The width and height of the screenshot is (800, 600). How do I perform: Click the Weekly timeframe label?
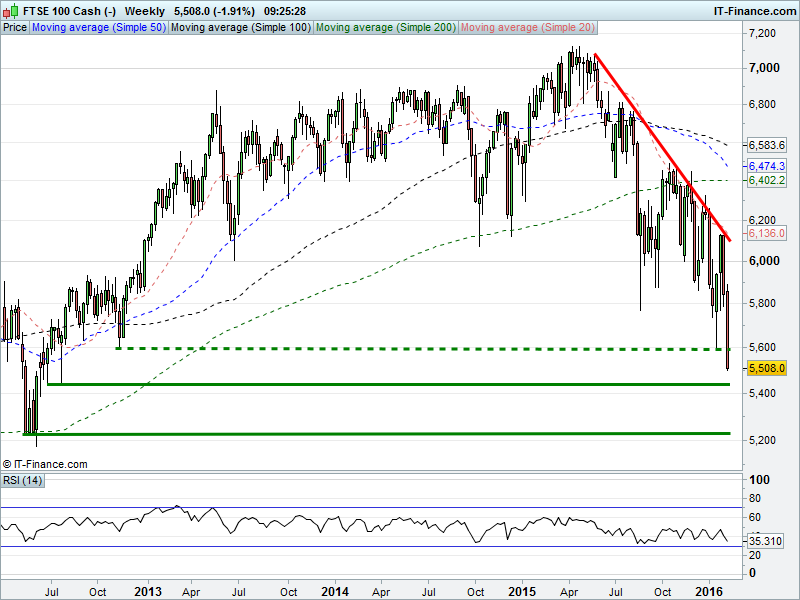(145, 10)
